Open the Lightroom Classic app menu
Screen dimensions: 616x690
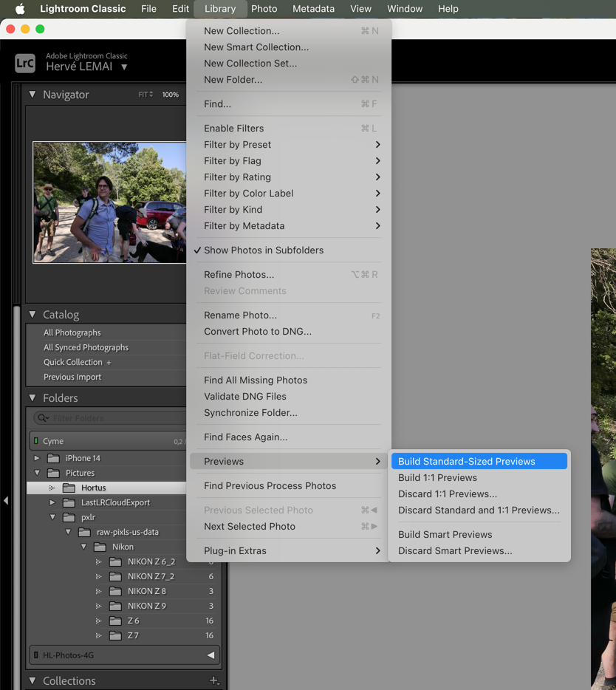click(83, 9)
